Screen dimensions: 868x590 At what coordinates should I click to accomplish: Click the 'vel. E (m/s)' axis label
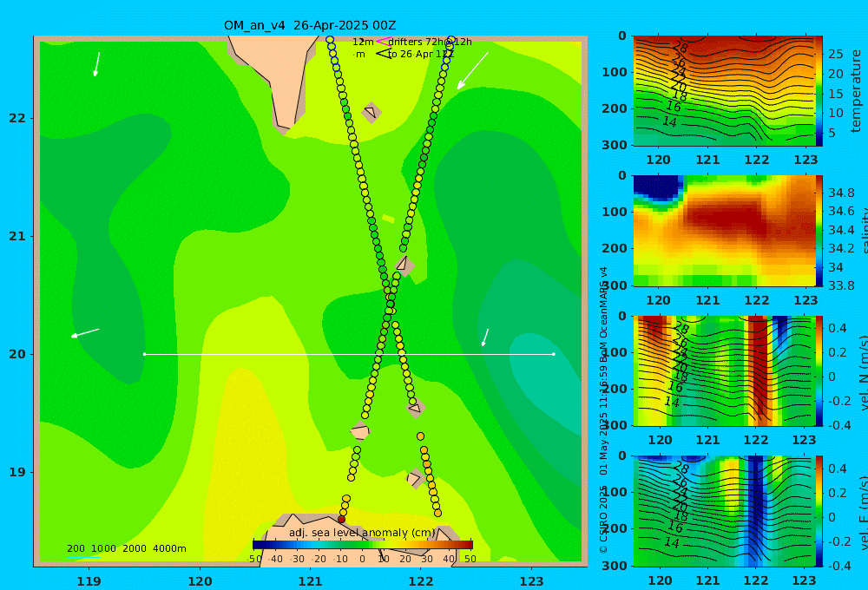pyautogui.click(x=864, y=513)
